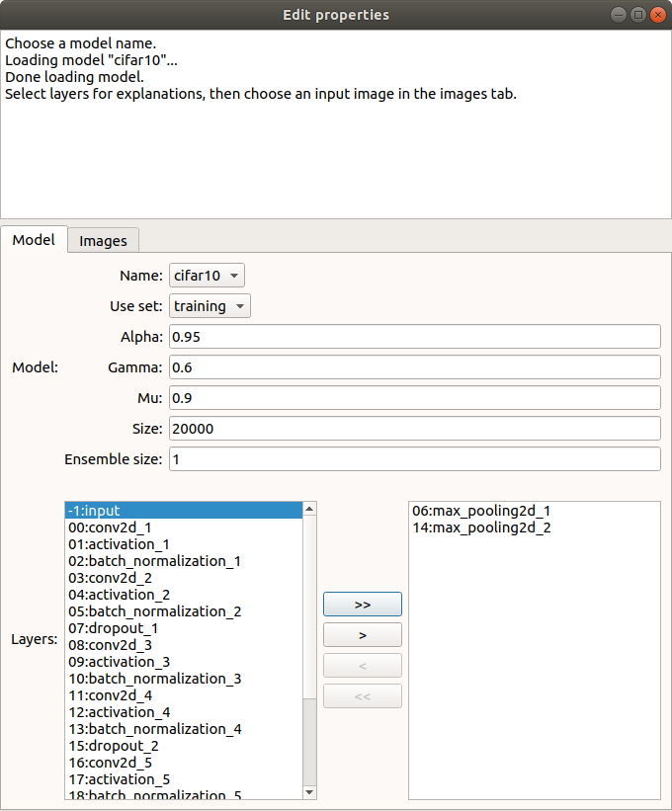Click the Gamma field with value 0.6
Screen dimensions: 672x811
[415, 367]
